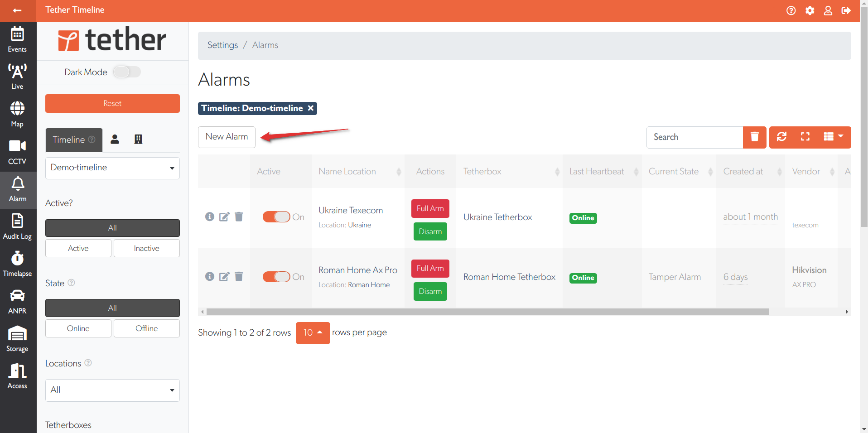Select the Timeline filter tab
Image resolution: width=868 pixels, height=433 pixels.
[x=74, y=140]
